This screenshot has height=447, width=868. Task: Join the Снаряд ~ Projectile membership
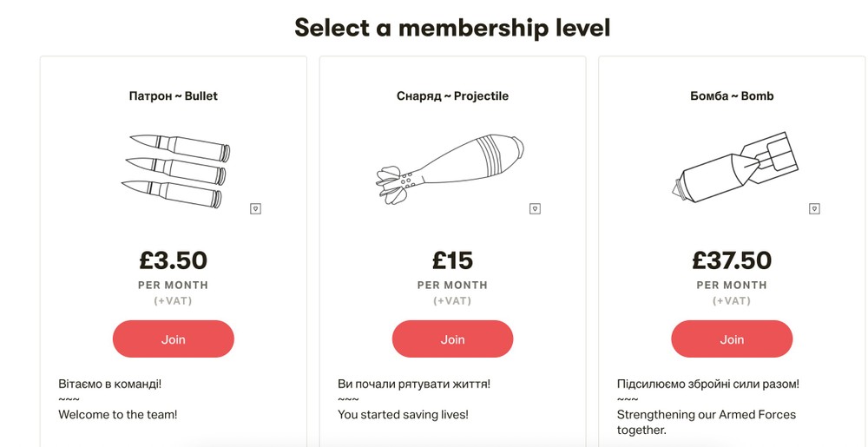pos(452,339)
